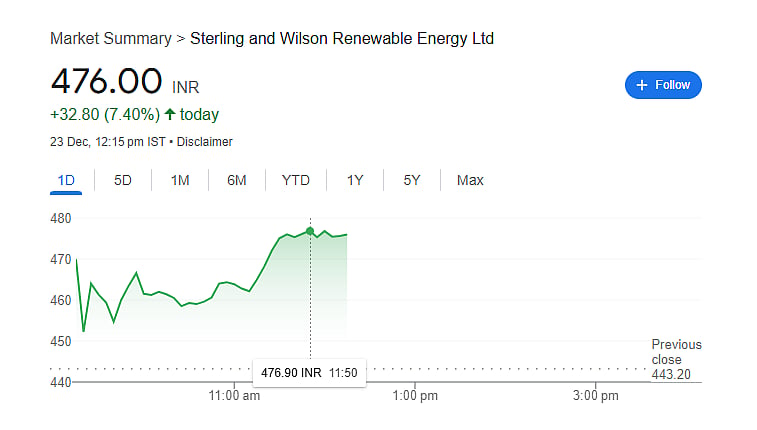Show the 6M chart range
This screenshot has width=757, height=430.
click(237, 180)
